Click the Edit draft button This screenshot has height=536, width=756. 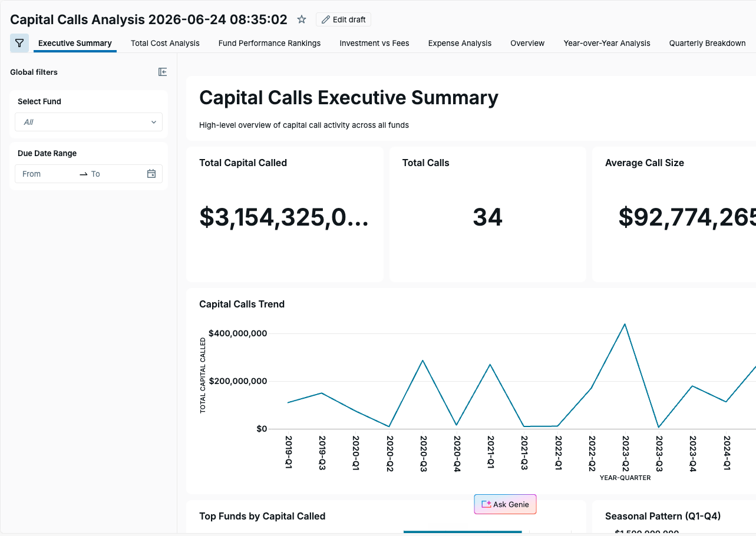pyautogui.click(x=344, y=19)
